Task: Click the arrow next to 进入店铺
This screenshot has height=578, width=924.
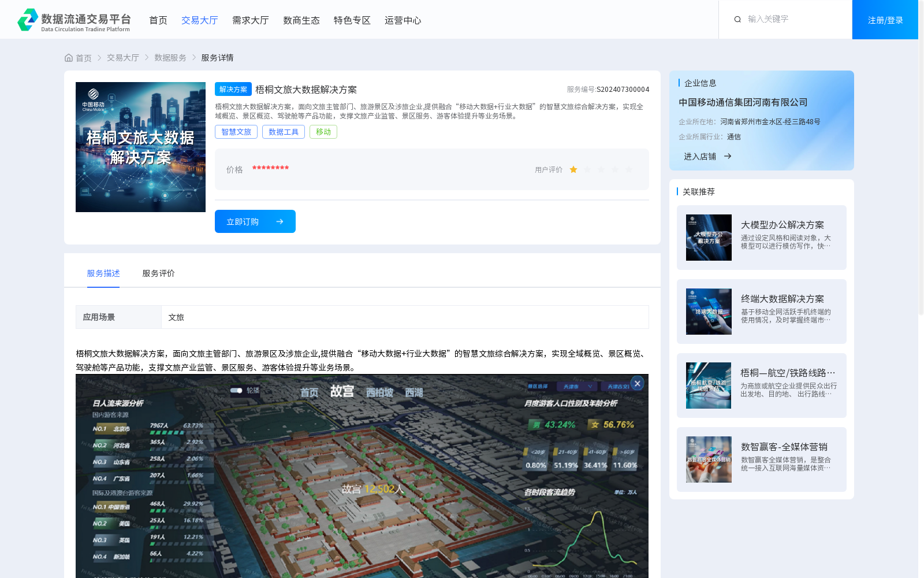Action: 728,156
